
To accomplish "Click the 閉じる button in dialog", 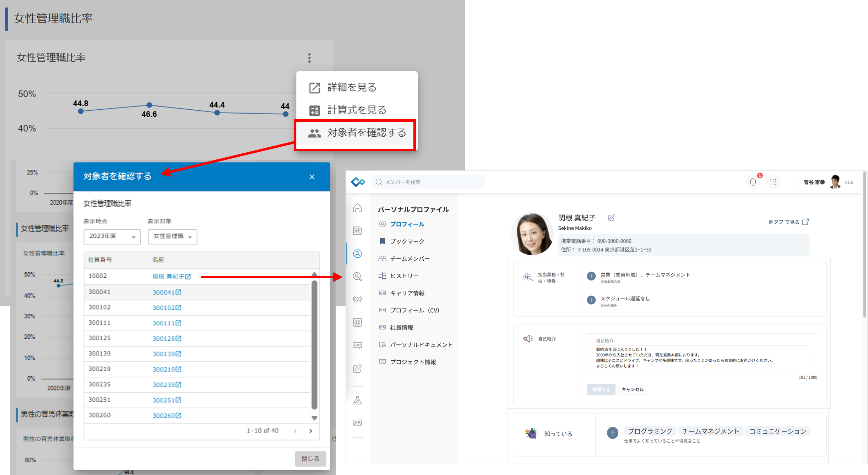I will (x=310, y=459).
